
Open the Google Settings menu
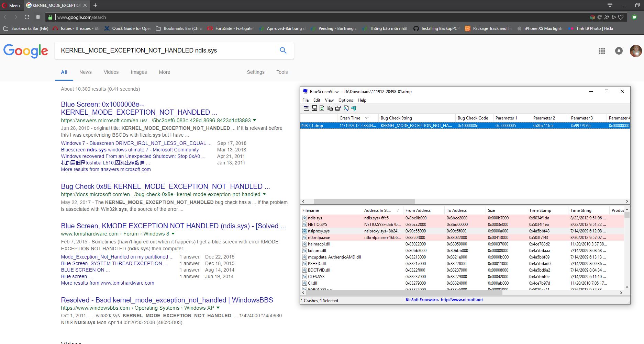[256, 72]
